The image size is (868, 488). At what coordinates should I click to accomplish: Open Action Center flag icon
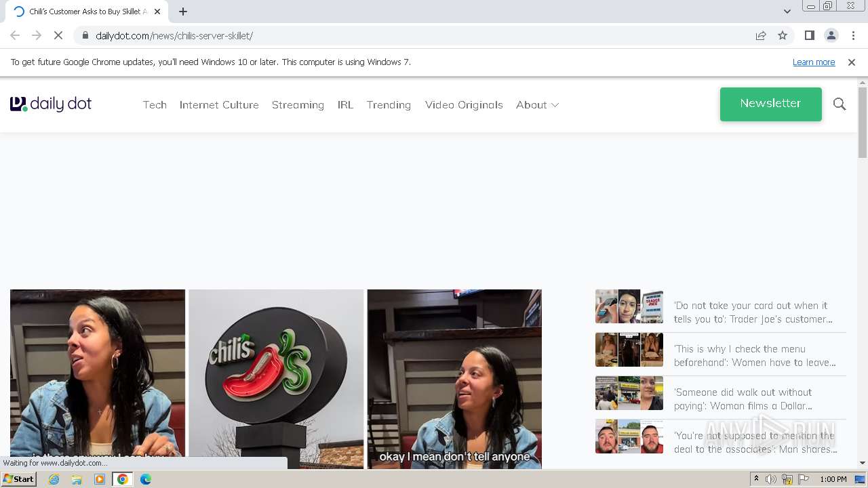coord(802,479)
